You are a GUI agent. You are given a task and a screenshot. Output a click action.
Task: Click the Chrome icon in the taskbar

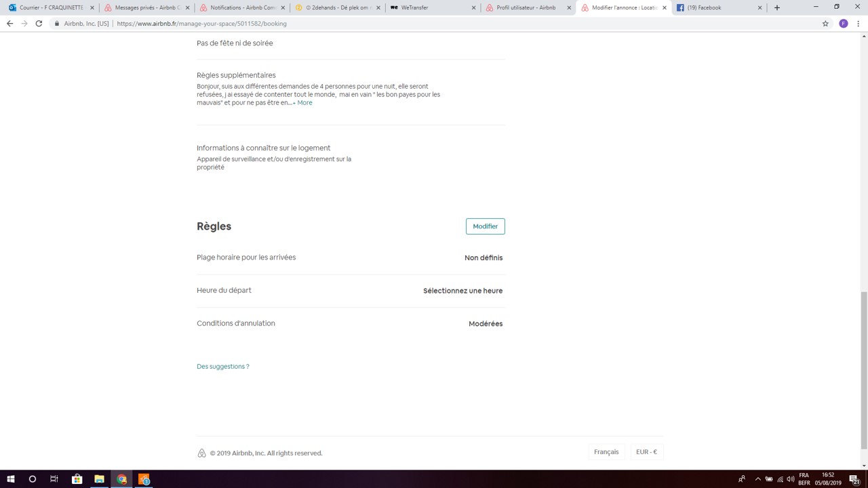tap(121, 479)
